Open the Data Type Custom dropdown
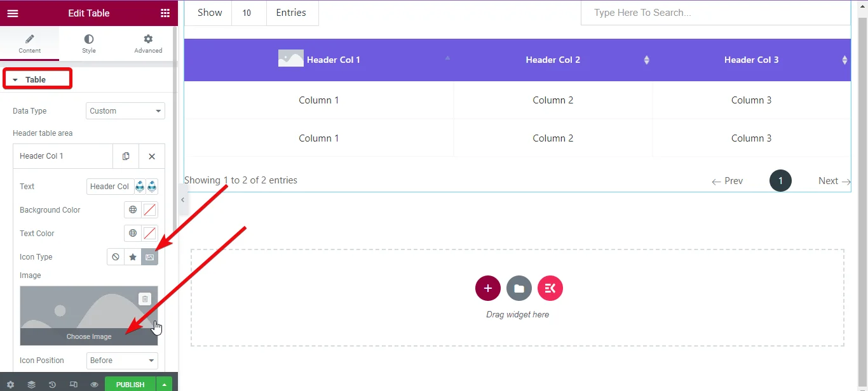 click(125, 111)
